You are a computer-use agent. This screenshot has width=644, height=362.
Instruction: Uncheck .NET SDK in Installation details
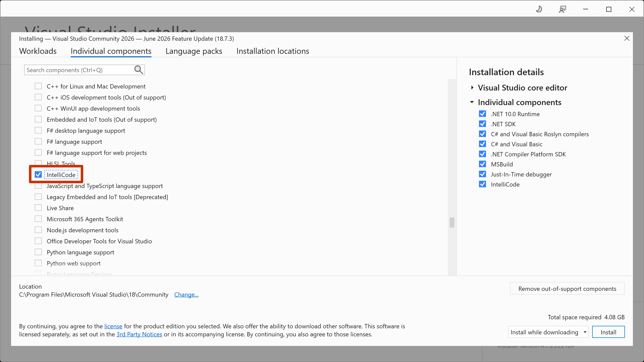click(x=482, y=124)
